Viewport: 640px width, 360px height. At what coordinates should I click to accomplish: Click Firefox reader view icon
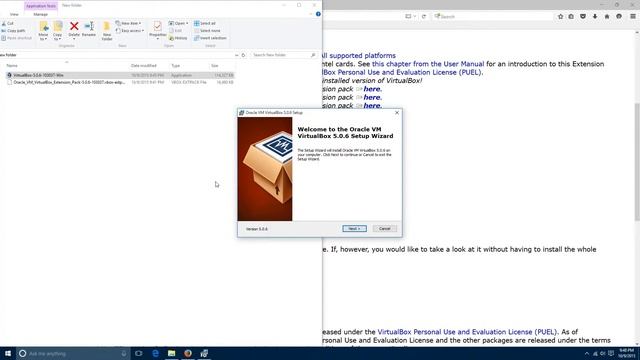coord(408,16)
